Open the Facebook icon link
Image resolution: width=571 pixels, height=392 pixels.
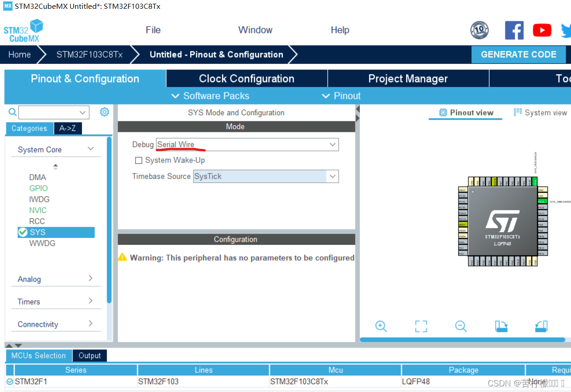[514, 30]
